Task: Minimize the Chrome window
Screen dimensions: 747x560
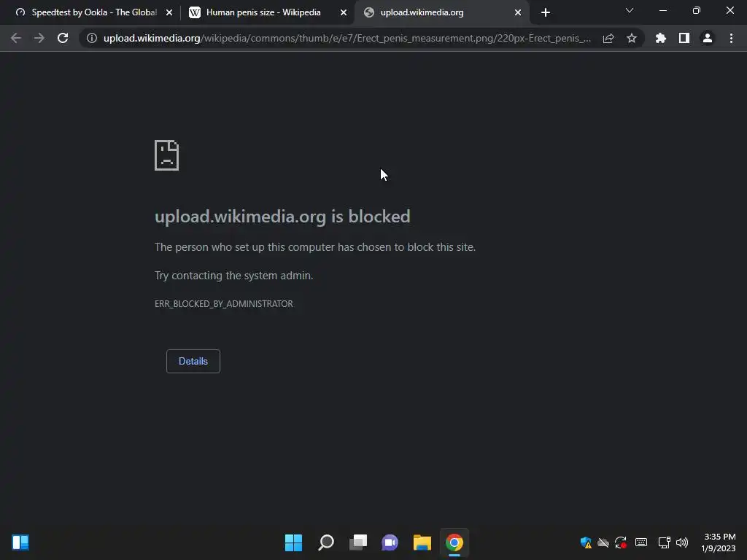Action: pos(662,10)
